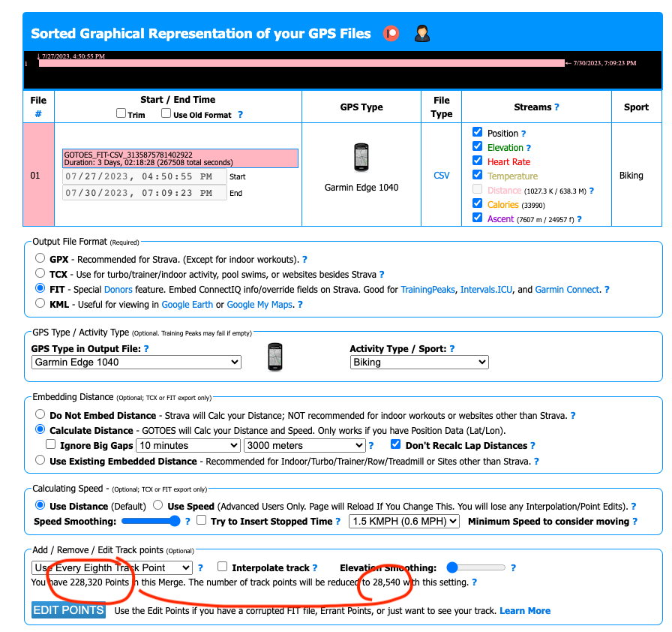Open the CSV file type link

tap(442, 176)
